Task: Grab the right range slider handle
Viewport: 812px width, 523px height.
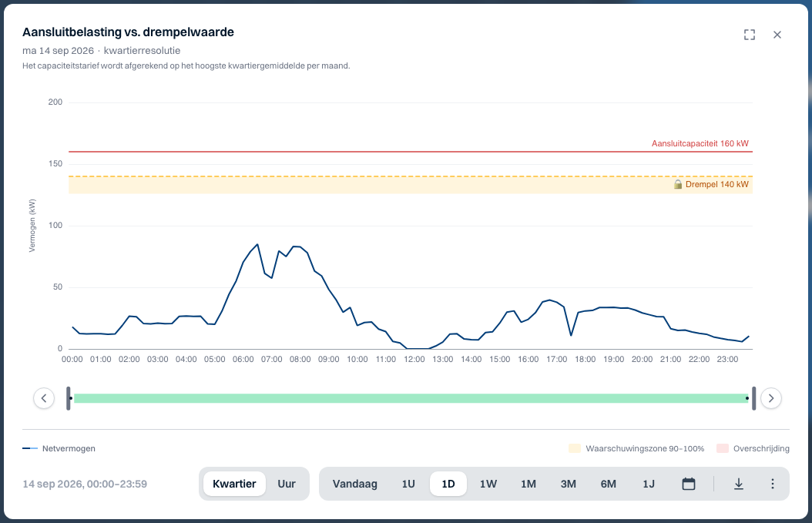Action: click(753, 398)
